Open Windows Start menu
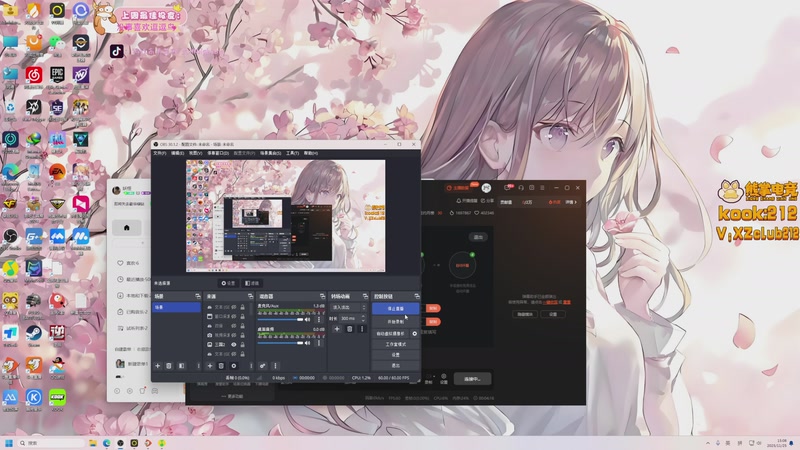 click(x=9, y=443)
